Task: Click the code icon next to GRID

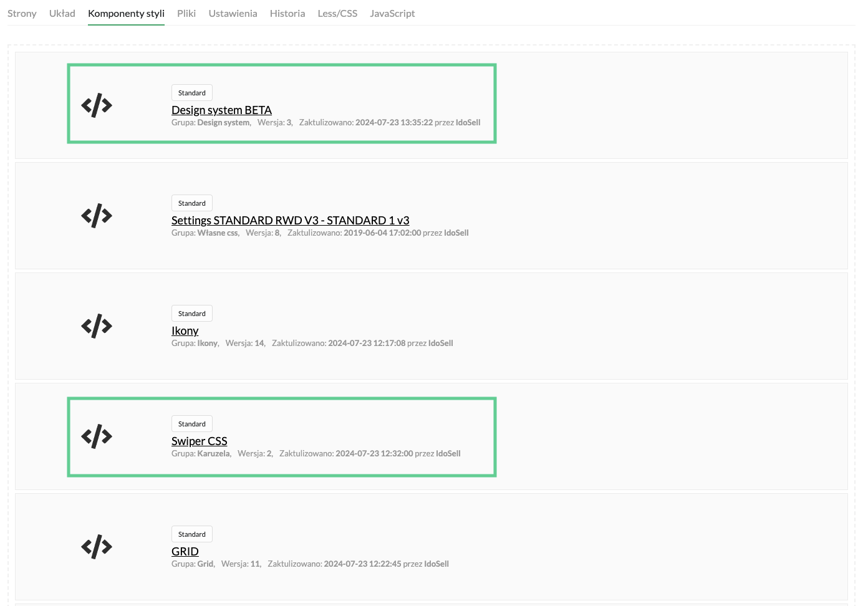Action: coord(96,547)
